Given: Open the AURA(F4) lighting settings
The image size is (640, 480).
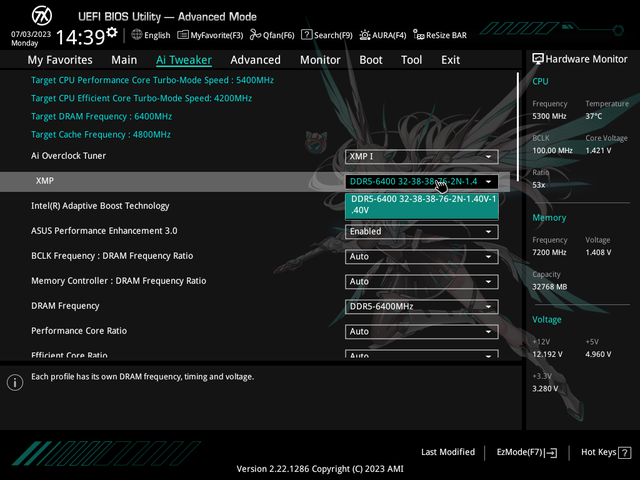Looking at the screenshot, I should coord(384,35).
